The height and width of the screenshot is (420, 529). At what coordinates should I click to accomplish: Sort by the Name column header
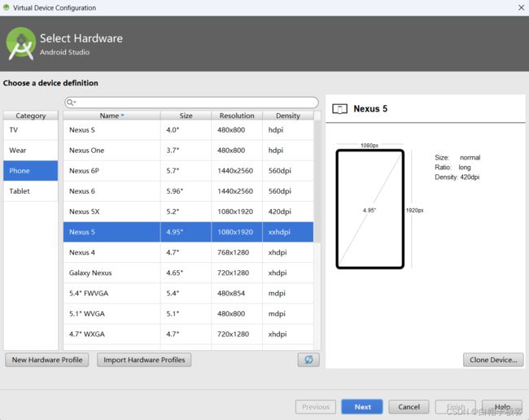tap(111, 116)
